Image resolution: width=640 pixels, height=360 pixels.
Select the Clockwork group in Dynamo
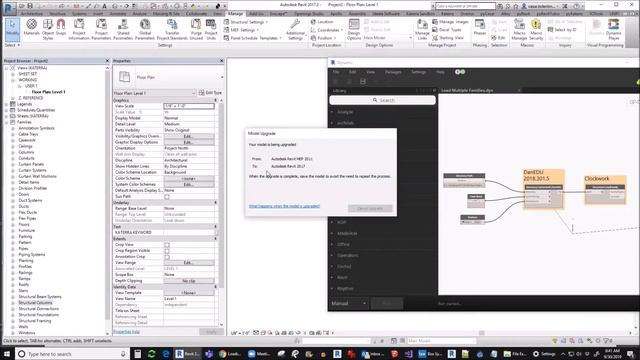pyautogui.click(x=605, y=189)
